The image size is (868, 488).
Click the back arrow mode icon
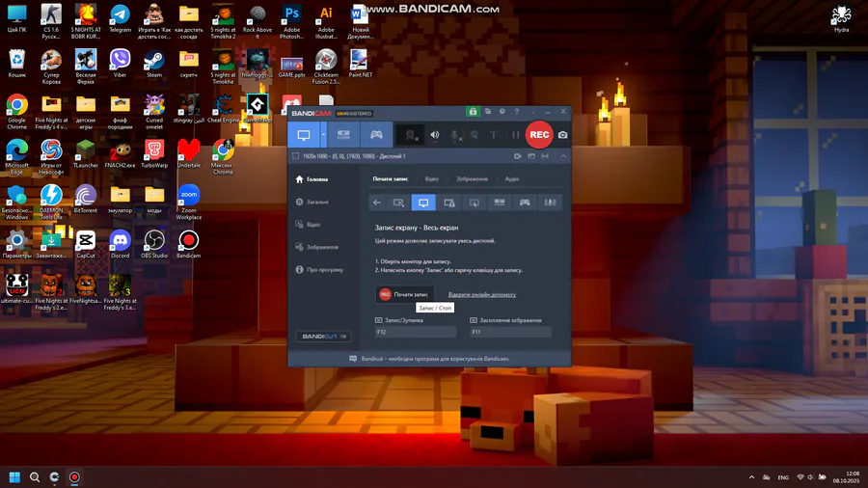point(377,203)
